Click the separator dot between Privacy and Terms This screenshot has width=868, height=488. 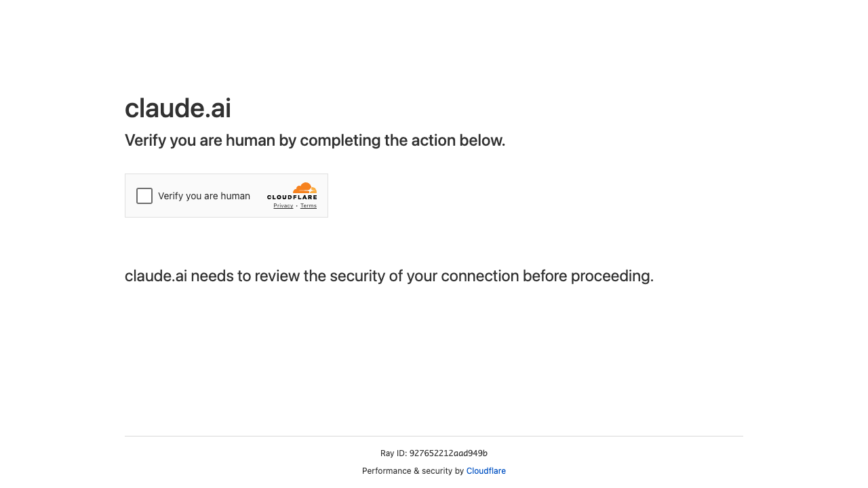296,205
